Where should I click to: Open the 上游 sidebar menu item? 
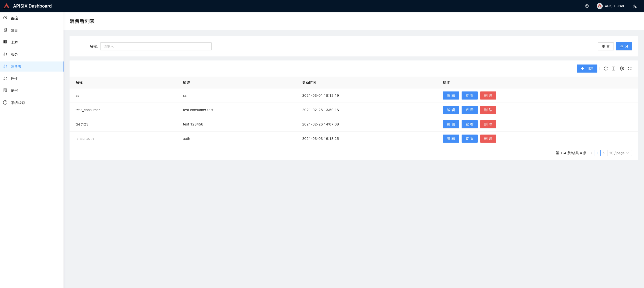point(14,42)
